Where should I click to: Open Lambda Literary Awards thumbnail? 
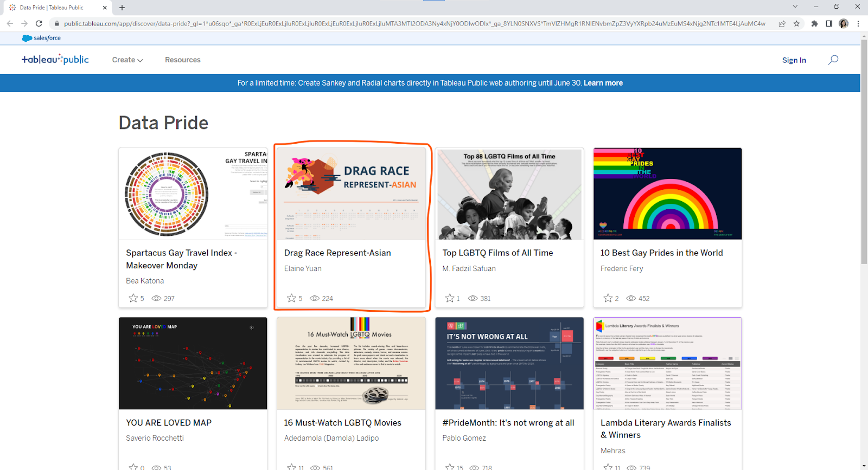click(x=667, y=363)
